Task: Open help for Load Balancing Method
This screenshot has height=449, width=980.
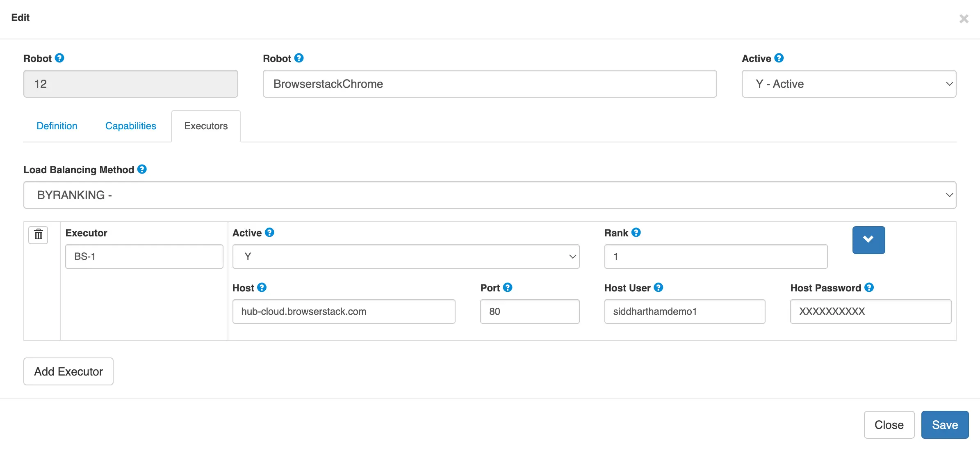Action: [x=142, y=170]
